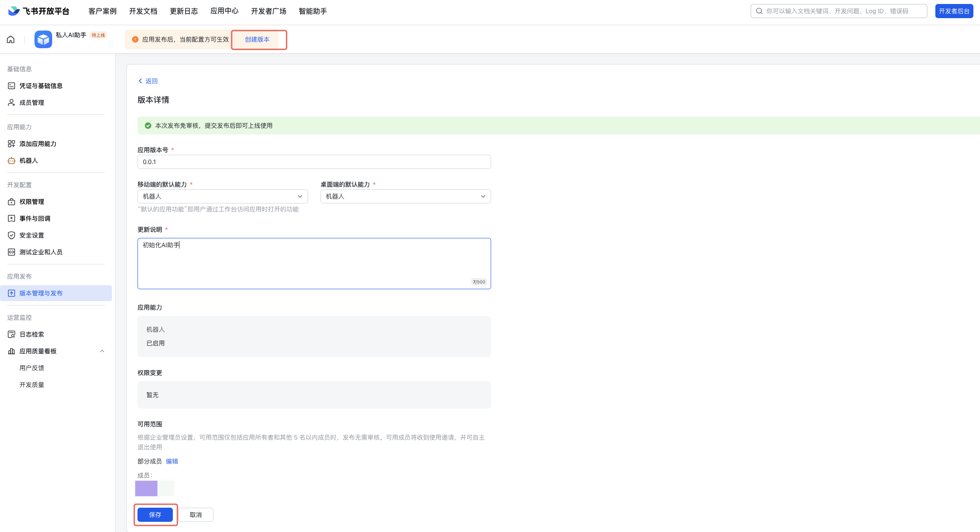Select 事件与回调 in sidebar
The width and height of the screenshot is (980, 532).
pos(35,218)
